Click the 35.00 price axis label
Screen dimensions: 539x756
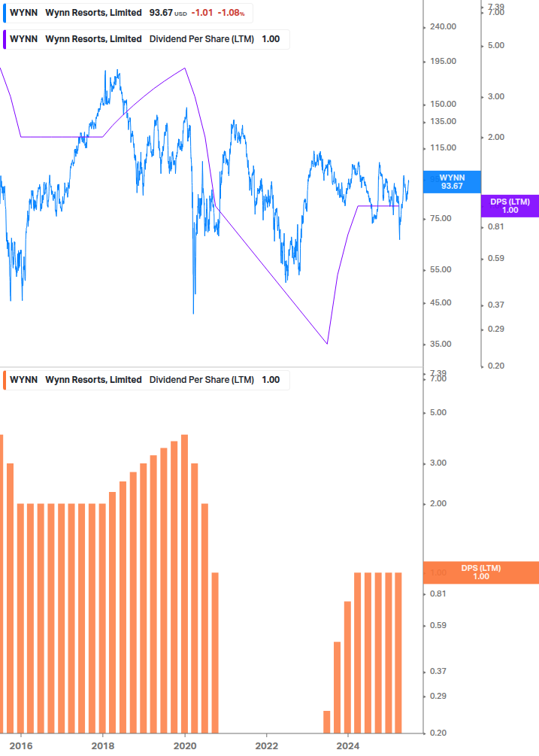[441, 345]
